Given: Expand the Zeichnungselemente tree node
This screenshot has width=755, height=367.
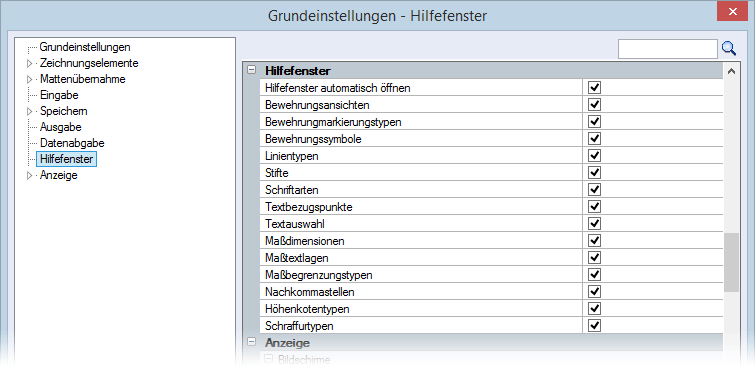Looking at the screenshot, I should point(30,63).
